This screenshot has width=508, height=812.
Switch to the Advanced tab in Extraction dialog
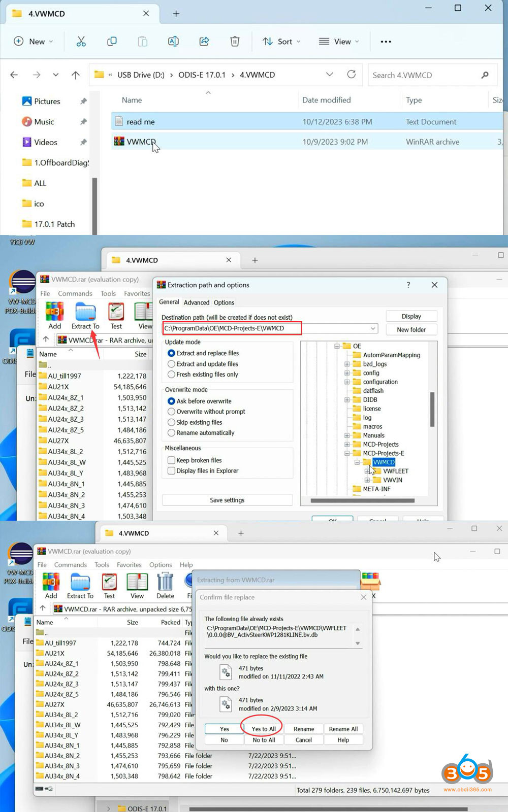[197, 302]
